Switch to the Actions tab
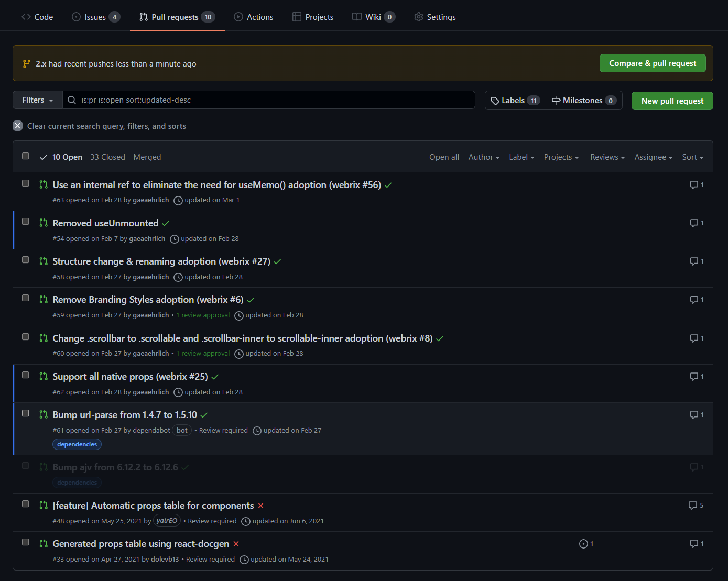Screen dimensions: 728x581 tap(254, 17)
